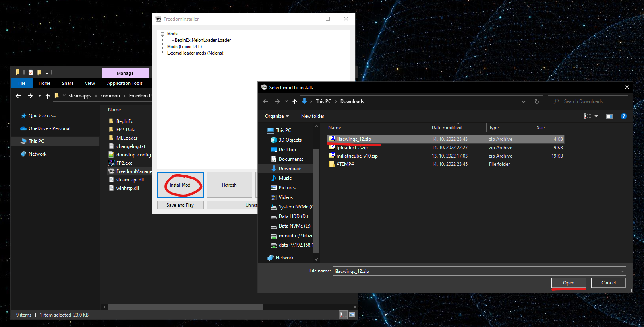Select Desktop in the navigation tree
Viewport: 644px width, 327px height.
tap(287, 150)
